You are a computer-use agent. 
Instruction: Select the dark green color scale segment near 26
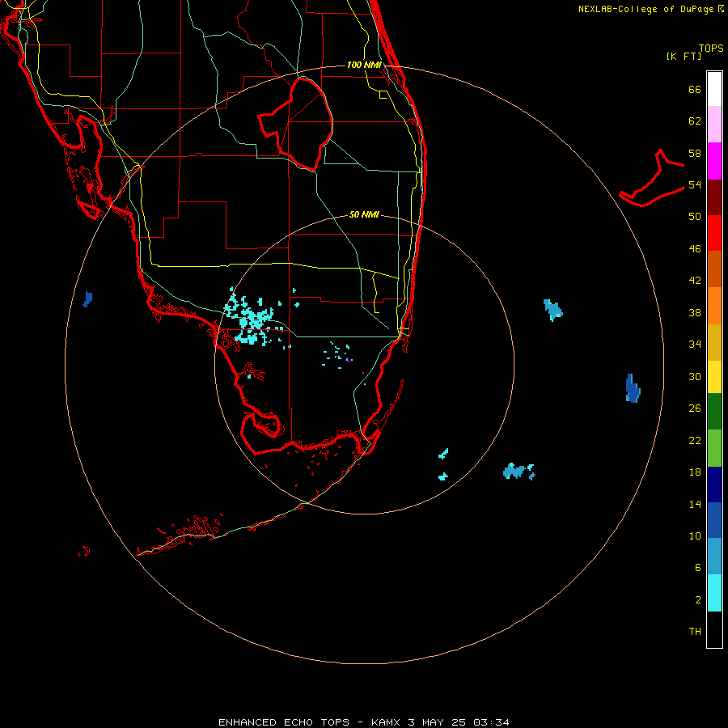tap(714, 412)
